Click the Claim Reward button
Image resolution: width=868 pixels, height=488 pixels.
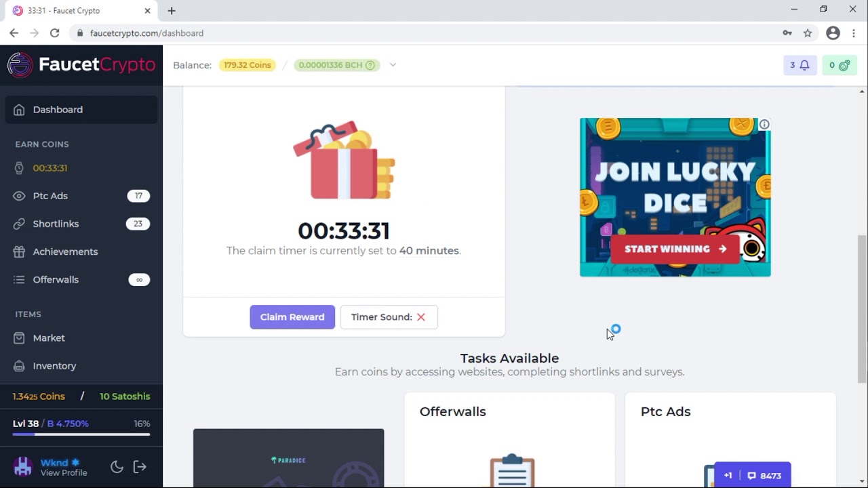click(x=292, y=317)
